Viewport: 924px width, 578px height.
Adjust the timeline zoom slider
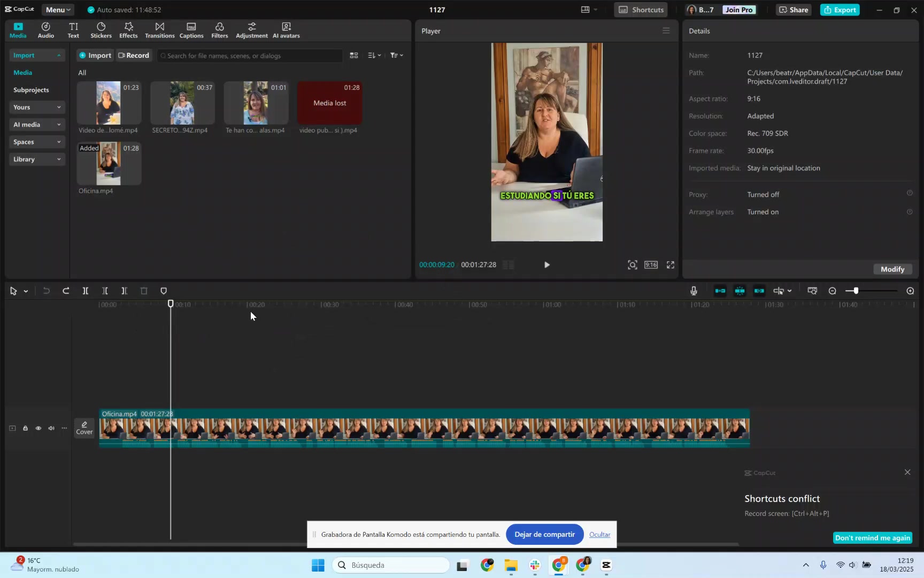(x=856, y=291)
